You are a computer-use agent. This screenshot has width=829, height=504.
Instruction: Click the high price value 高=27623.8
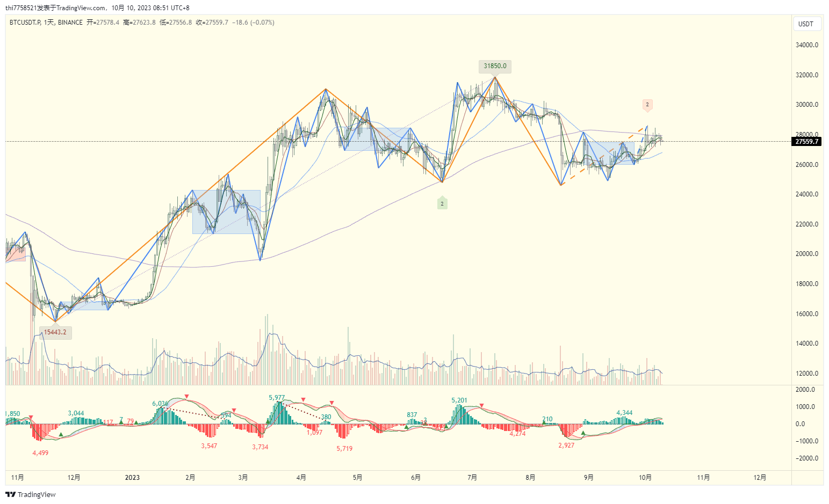tap(139, 23)
